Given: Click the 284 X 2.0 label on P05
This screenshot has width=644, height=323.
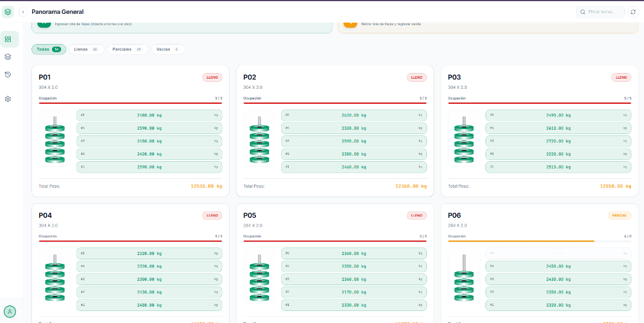Looking at the screenshot, I should pos(253,225).
